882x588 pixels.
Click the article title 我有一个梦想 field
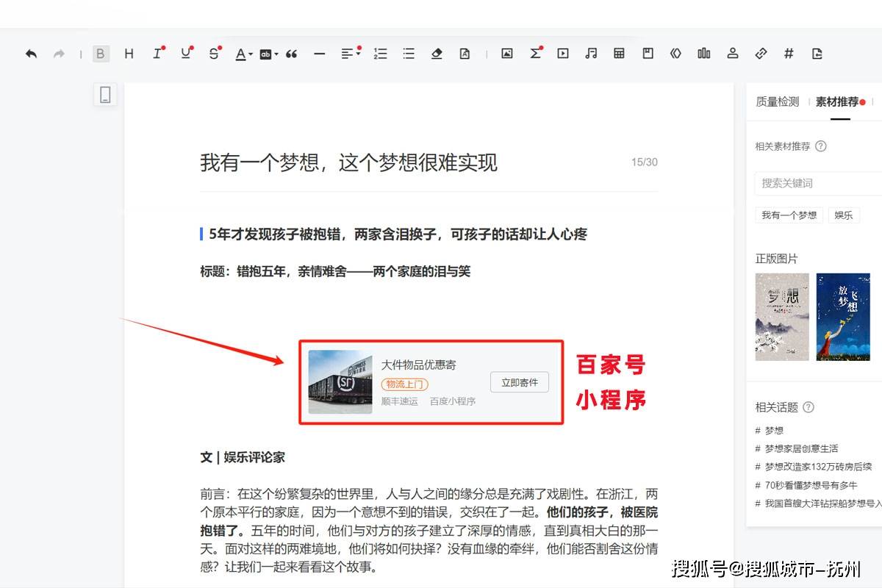coord(348,162)
